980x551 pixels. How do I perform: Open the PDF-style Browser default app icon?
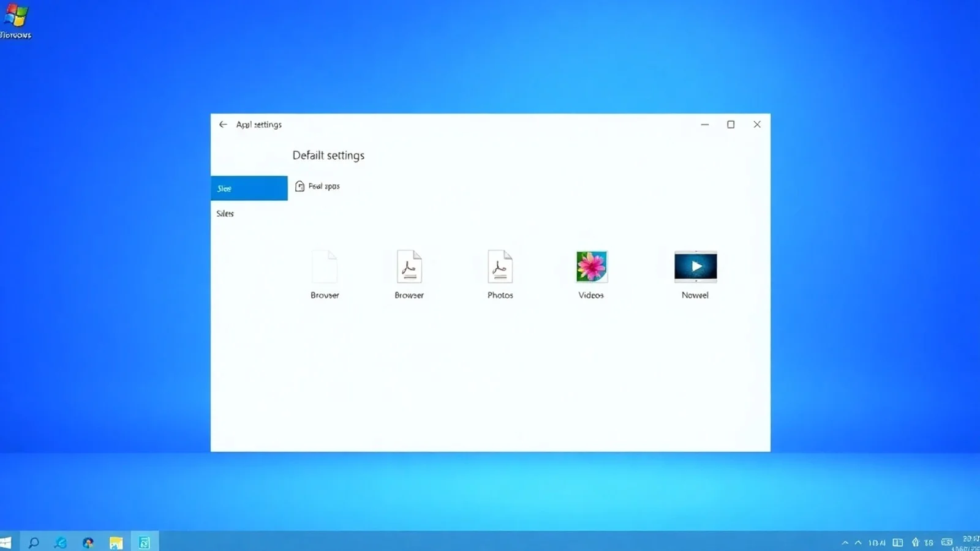[x=409, y=267]
